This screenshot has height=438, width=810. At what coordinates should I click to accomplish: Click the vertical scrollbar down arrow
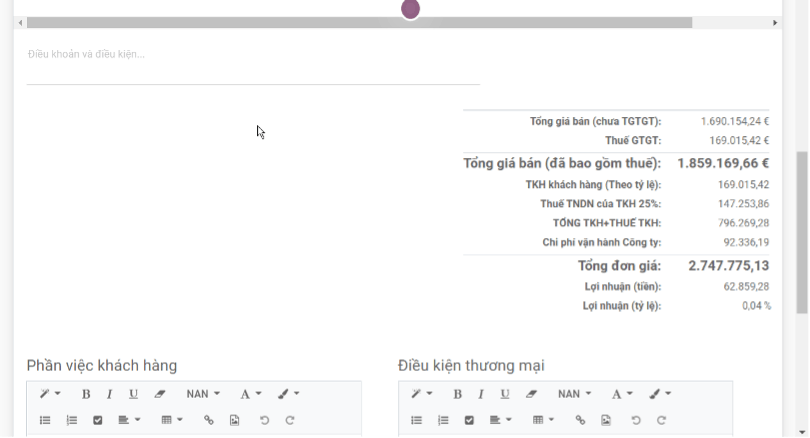(802, 432)
